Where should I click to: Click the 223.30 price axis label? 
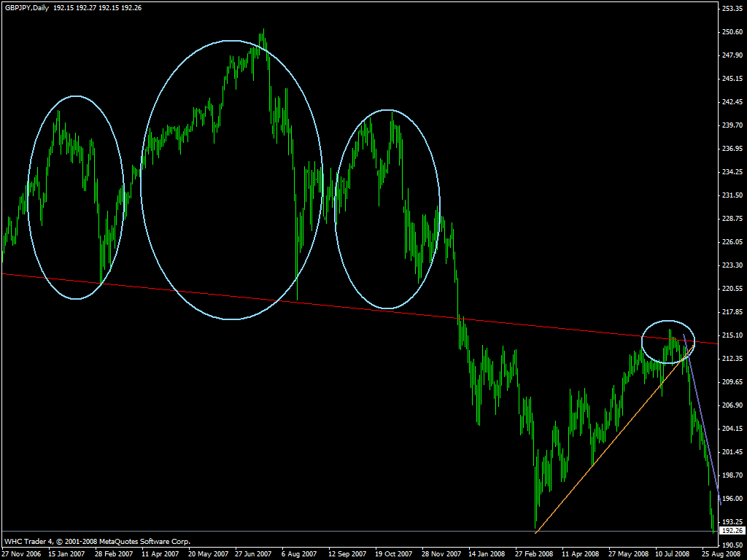click(732, 265)
